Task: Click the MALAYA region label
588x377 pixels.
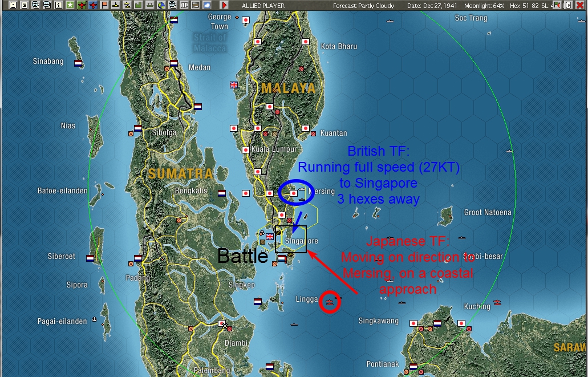Action: tap(289, 88)
